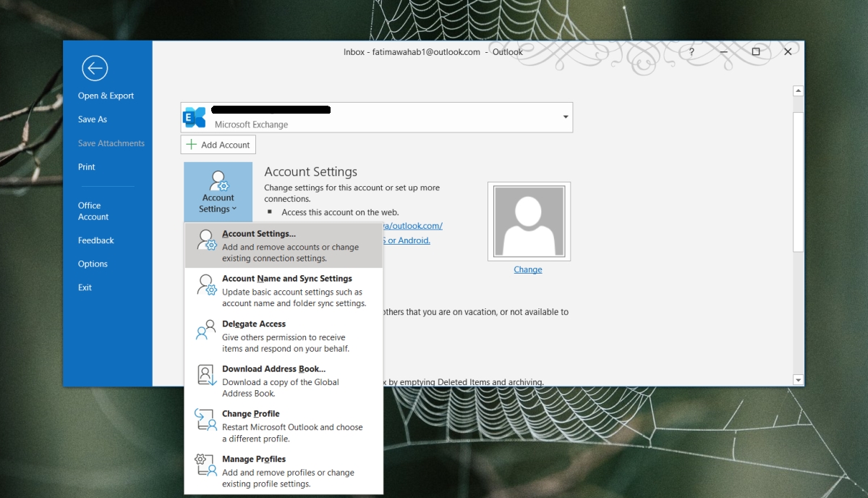Select the Change Profile icon
The image size is (868, 498).
coord(204,420)
